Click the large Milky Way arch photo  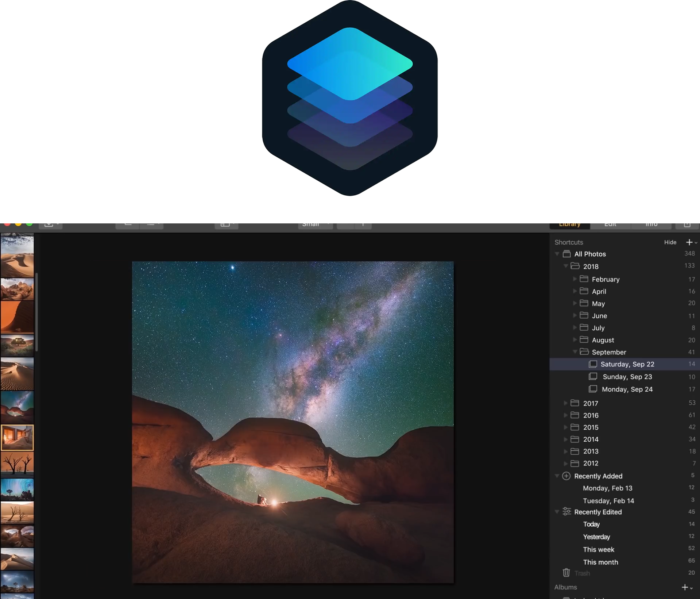293,422
